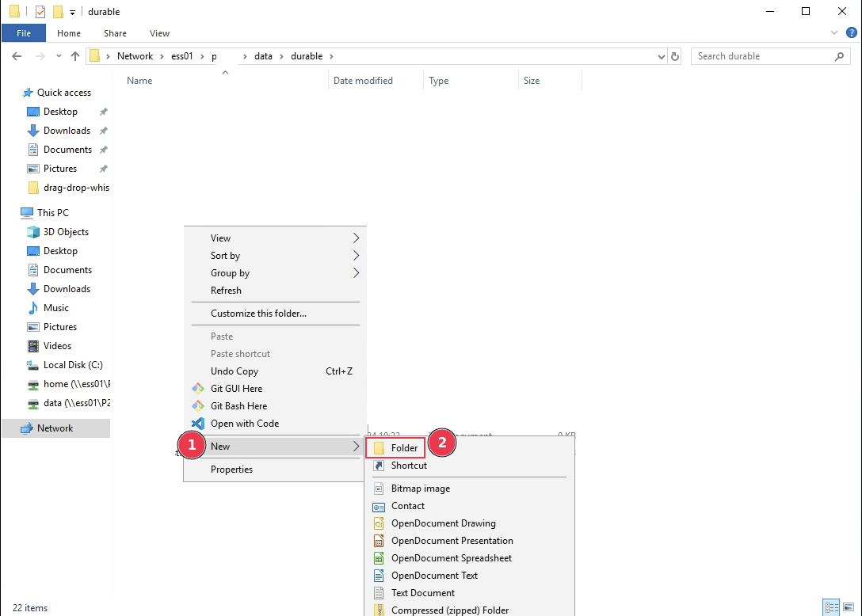Choose OpenDocument Spreadsheet in the New submenu
Image resolution: width=862 pixels, height=616 pixels.
(x=452, y=558)
